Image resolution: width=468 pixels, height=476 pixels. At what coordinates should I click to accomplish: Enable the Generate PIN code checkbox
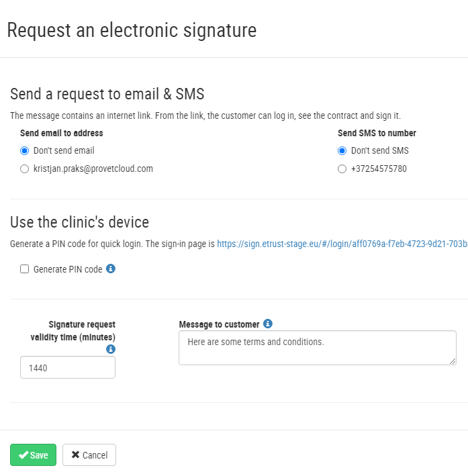[x=25, y=269]
